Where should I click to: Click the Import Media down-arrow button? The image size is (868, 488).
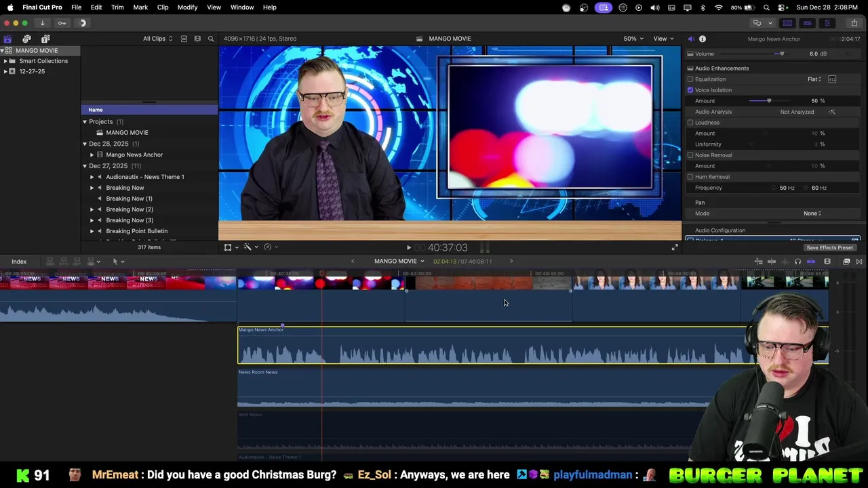tap(42, 23)
